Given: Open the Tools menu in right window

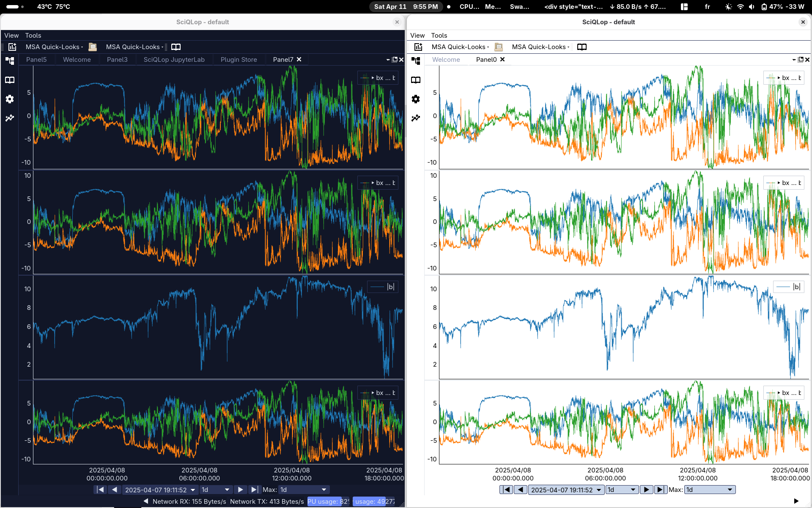Looking at the screenshot, I should (439, 36).
